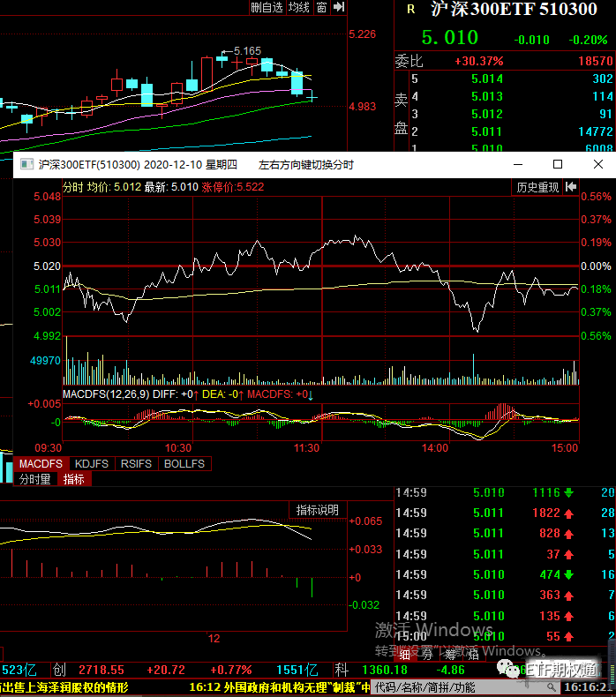
Task: Click the 窗 window button
Action: pyautogui.click(x=321, y=7)
